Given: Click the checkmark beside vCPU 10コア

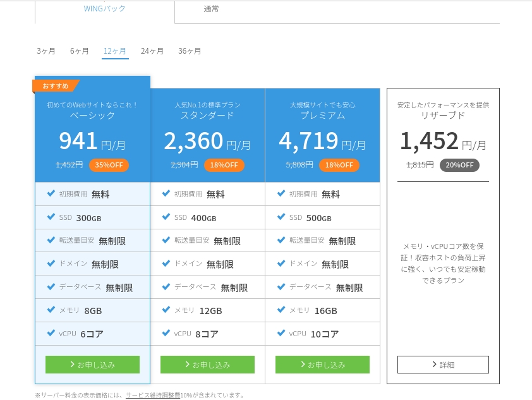Looking at the screenshot, I should pos(281,333).
